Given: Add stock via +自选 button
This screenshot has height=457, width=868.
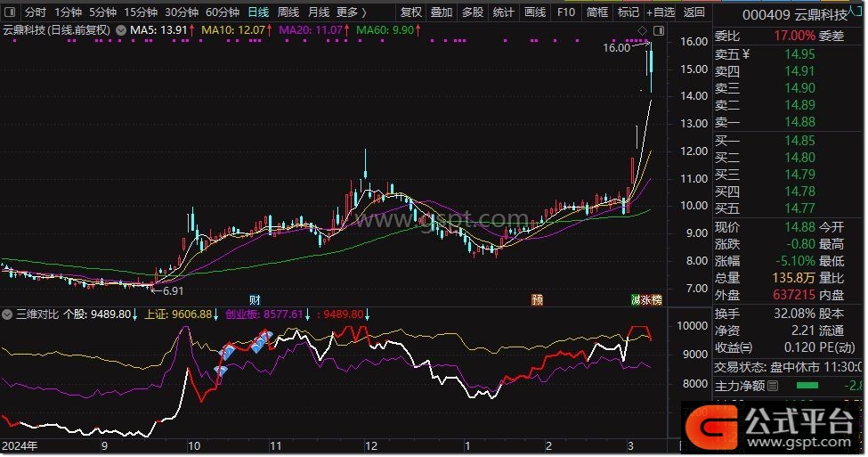Looking at the screenshot, I should pyautogui.click(x=661, y=12).
